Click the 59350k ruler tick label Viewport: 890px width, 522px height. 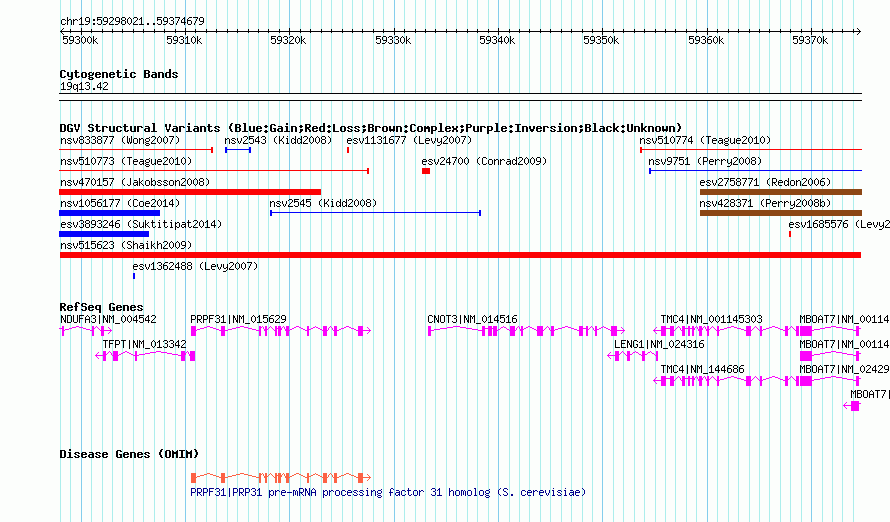pyautogui.click(x=601, y=40)
